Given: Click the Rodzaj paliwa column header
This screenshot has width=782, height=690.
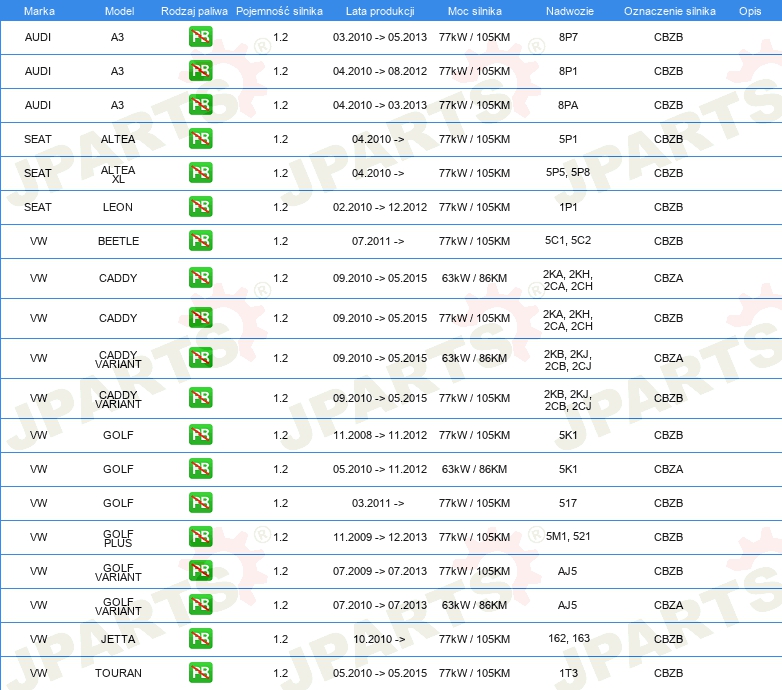Looking at the screenshot, I should (194, 11).
